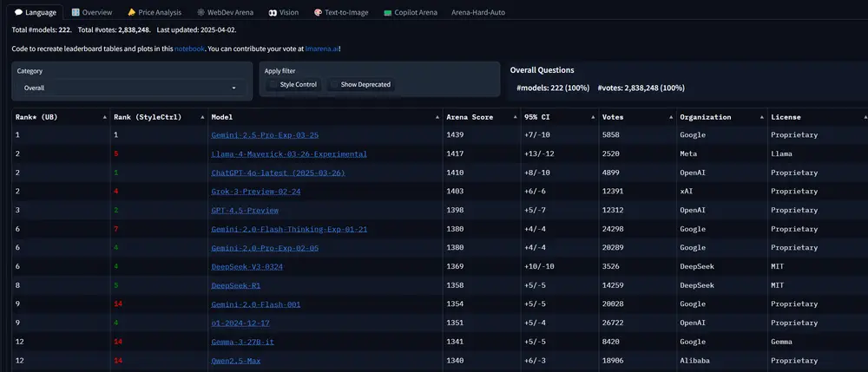Sort by Organization column arrow
The width and height of the screenshot is (868, 372).
(762, 117)
